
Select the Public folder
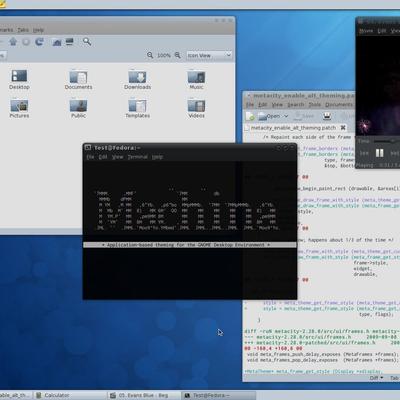point(78,108)
